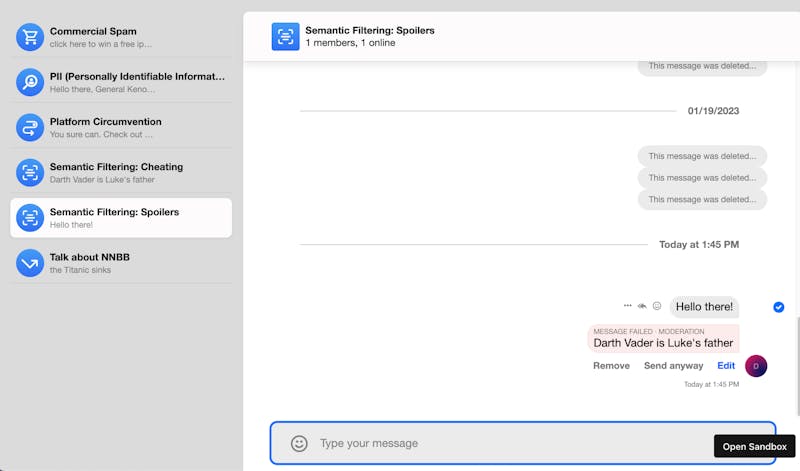
Task: Click the Open Sandbox button
Action: [x=755, y=446]
